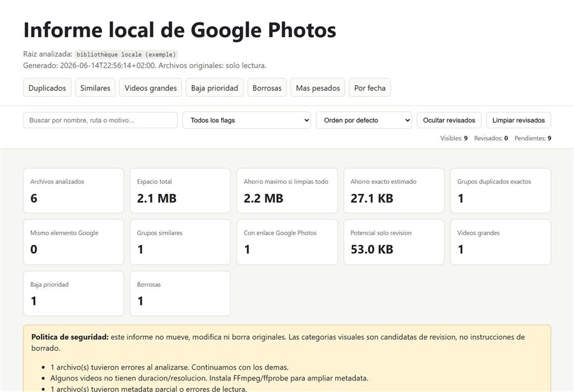Select the Grupos similares card
The image size is (574, 392).
pyautogui.click(x=180, y=242)
